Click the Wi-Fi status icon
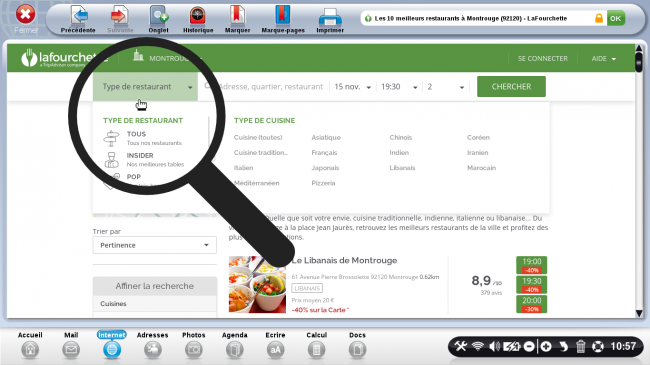This screenshot has height=365, width=650. [478, 346]
